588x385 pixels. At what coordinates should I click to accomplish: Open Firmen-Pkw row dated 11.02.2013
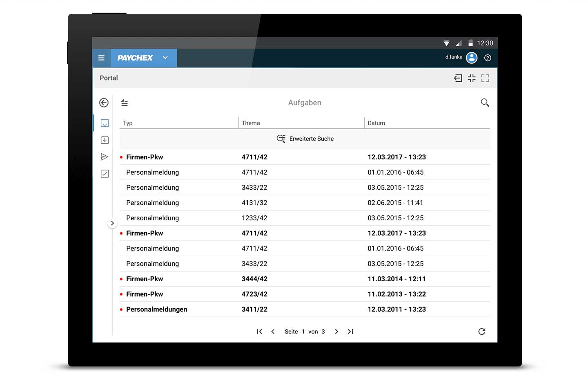coord(305,294)
